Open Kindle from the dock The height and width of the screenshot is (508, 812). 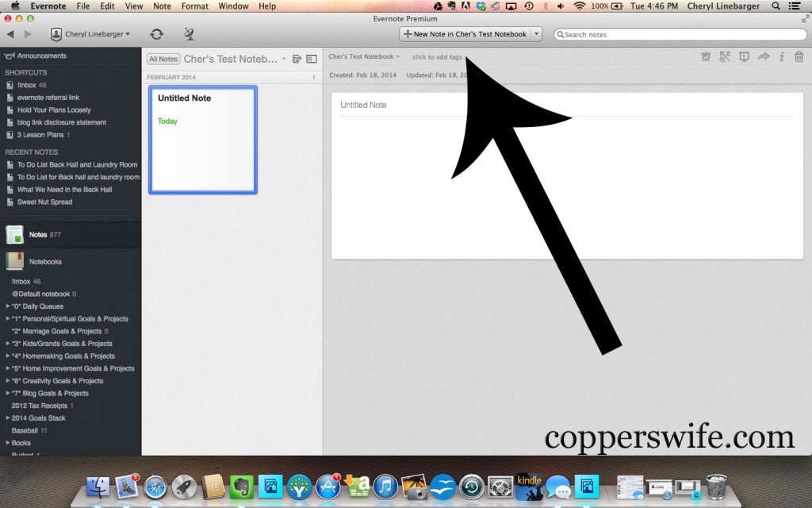[x=529, y=487]
